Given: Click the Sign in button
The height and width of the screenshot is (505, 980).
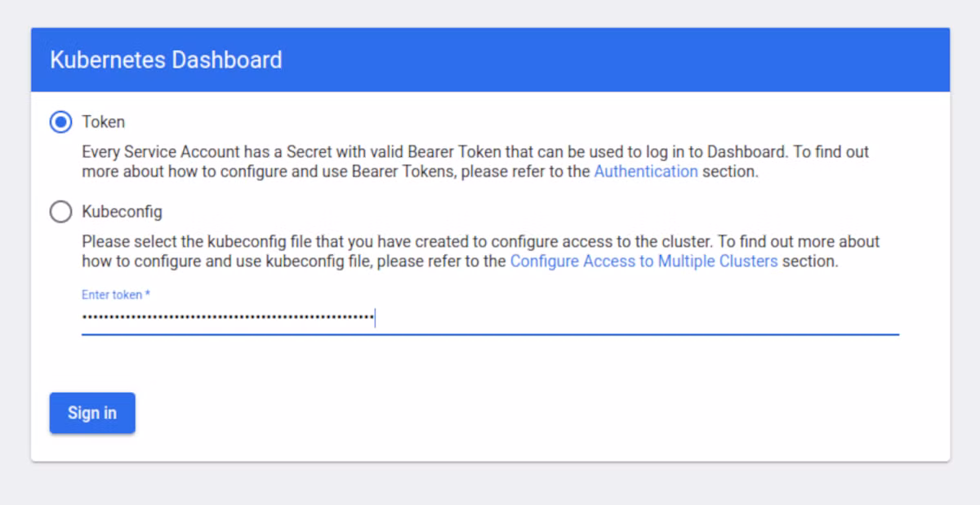Looking at the screenshot, I should click(92, 413).
